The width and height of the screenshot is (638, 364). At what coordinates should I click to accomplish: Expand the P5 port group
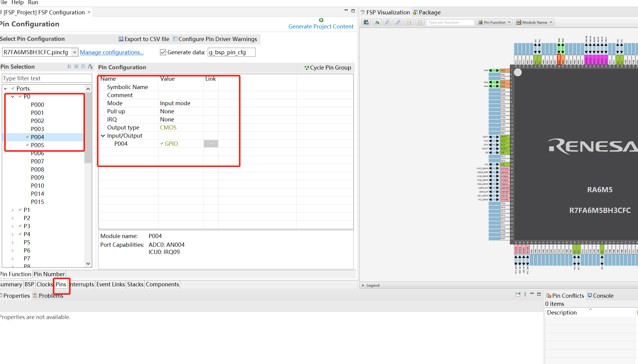coord(13,242)
